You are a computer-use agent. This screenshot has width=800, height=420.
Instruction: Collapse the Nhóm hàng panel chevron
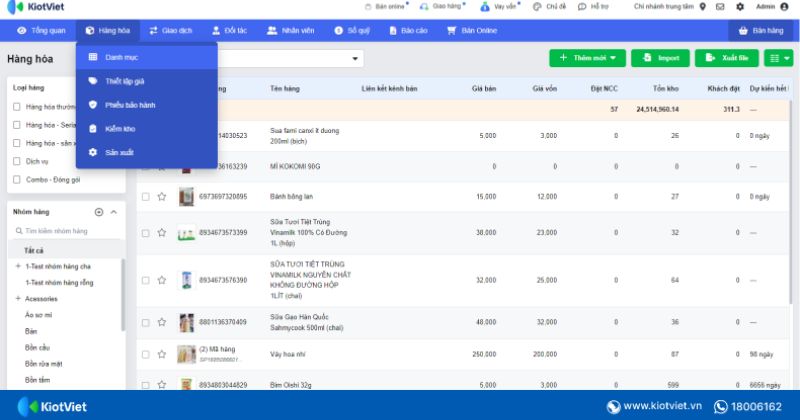114,212
